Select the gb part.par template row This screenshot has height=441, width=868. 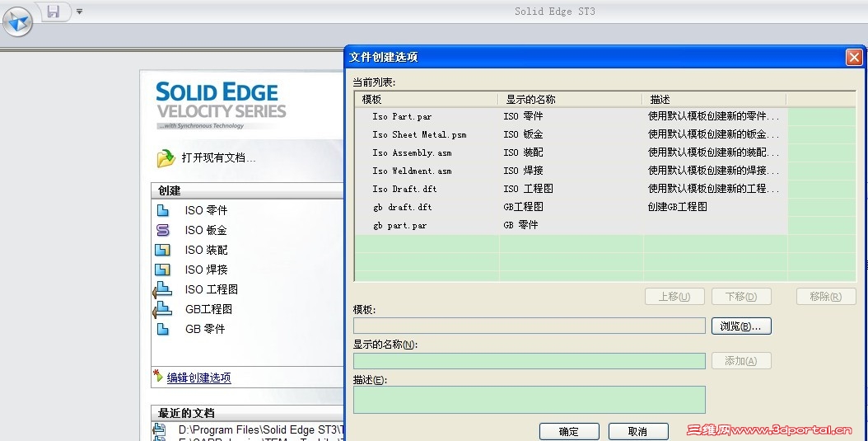coord(572,225)
